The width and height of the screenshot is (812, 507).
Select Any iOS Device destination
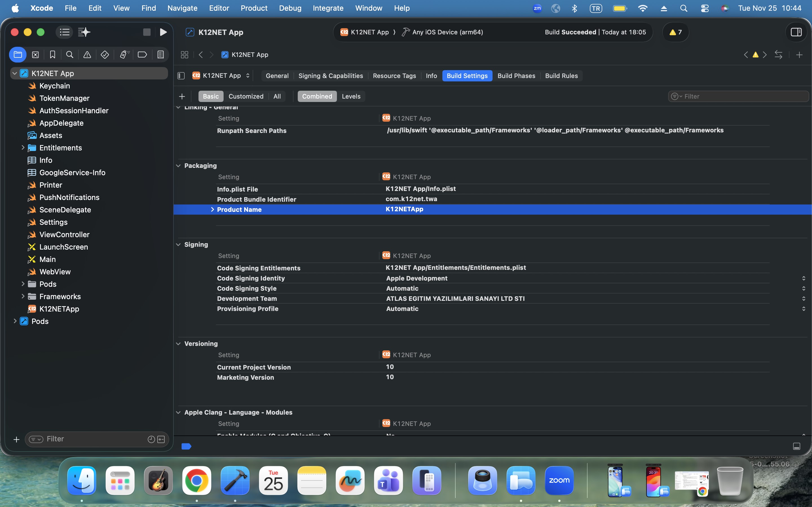(x=447, y=32)
